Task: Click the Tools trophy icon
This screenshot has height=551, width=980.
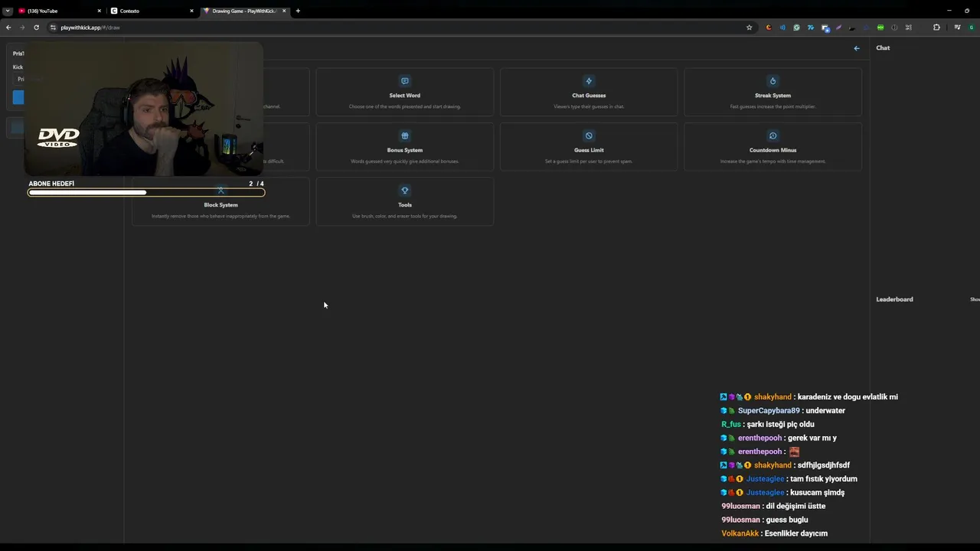Action: coord(405,191)
